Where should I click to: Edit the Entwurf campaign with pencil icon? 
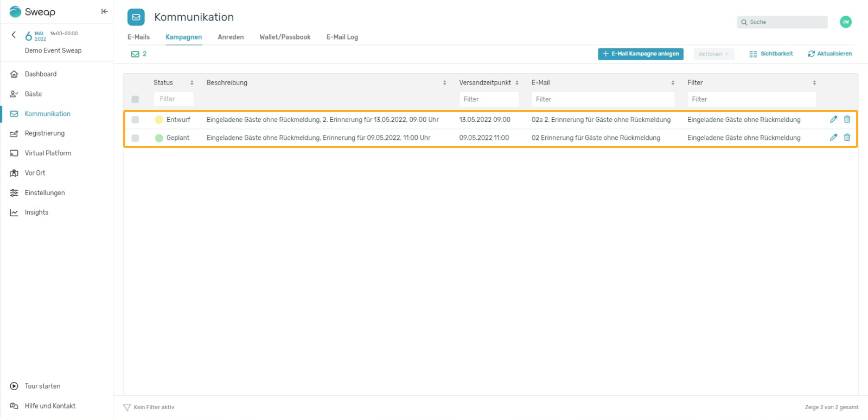[x=833, y=119]
